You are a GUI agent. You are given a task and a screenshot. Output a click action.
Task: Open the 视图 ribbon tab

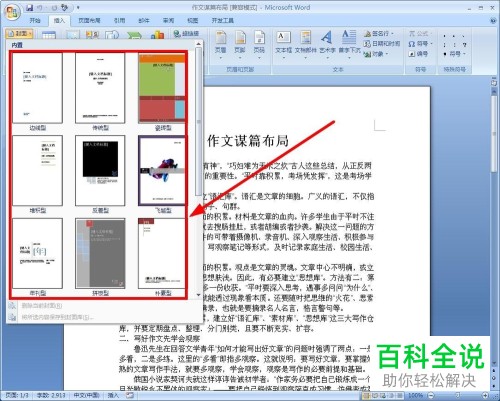point(193,21)
